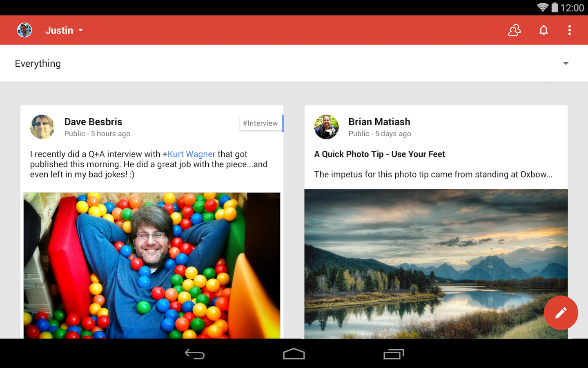Open the ball pit photo in Dave's post

pos(152,265)
